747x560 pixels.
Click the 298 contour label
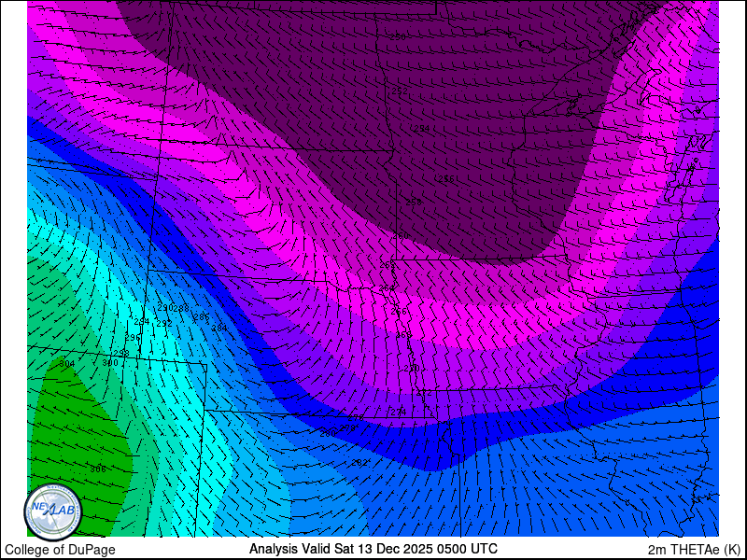[121, 353]
